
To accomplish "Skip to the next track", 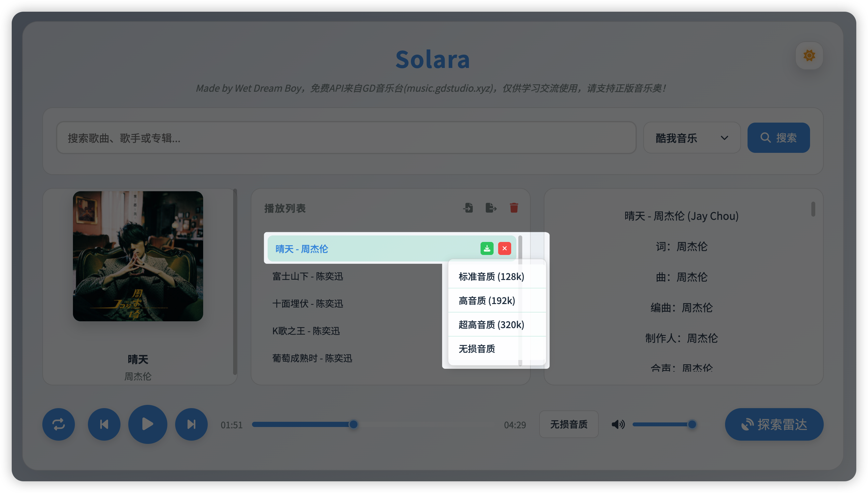I will point(191,424).
